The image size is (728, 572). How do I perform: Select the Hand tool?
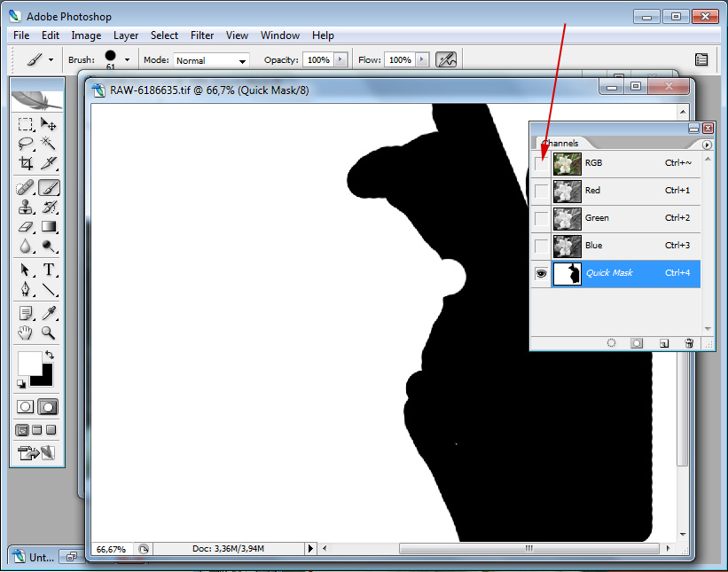[26, 333]
